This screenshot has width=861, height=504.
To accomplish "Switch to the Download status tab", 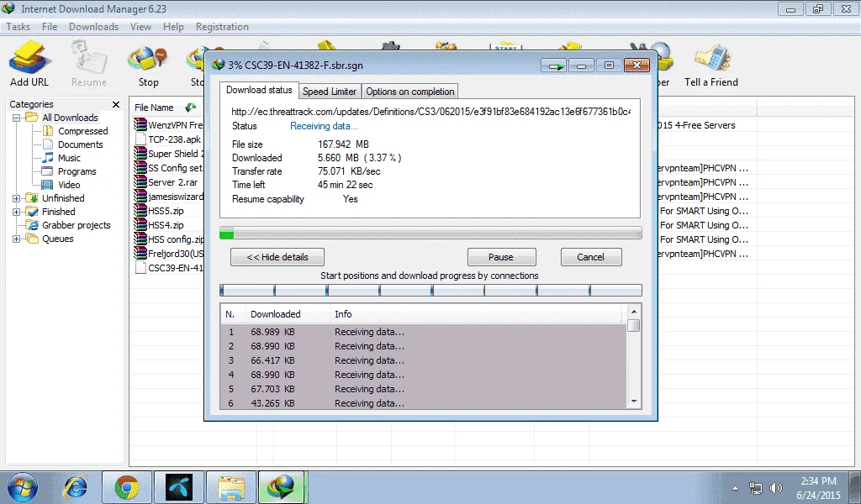I will [x=259, y=90].
